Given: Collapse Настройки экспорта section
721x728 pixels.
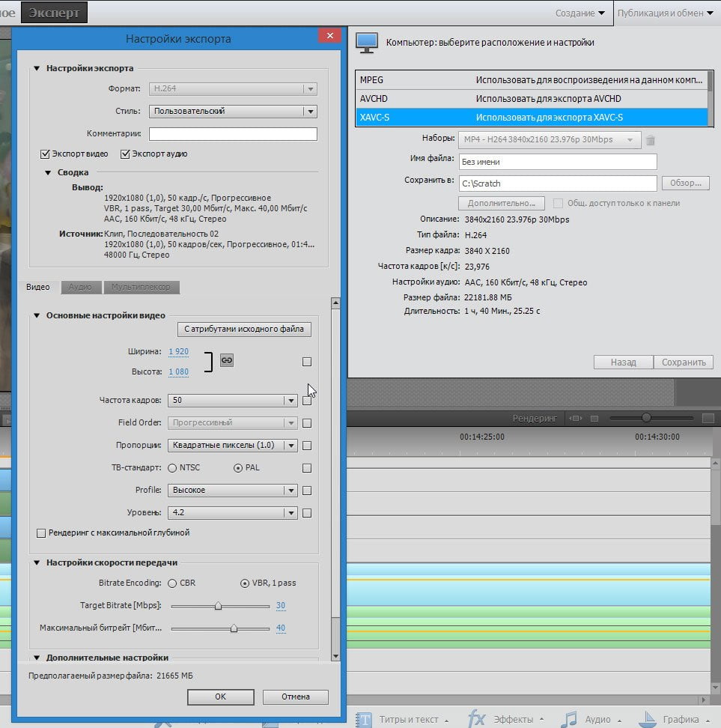Looking at the screenshot, I should pos(37,68).
